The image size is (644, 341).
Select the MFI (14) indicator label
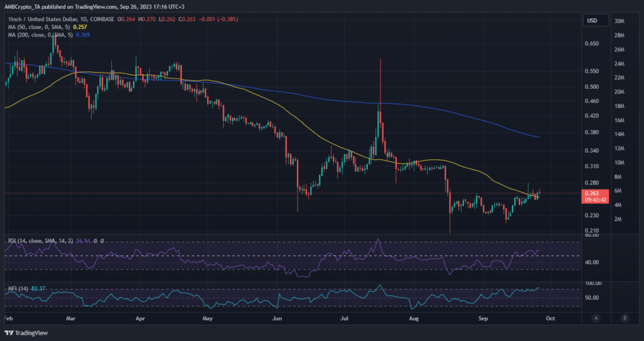click(18, 288)
